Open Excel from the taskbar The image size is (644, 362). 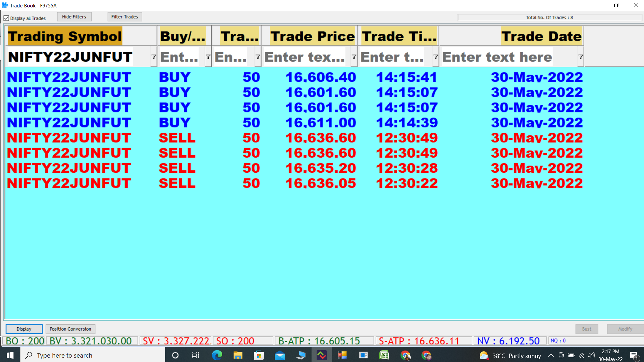[x=384, y=355]
